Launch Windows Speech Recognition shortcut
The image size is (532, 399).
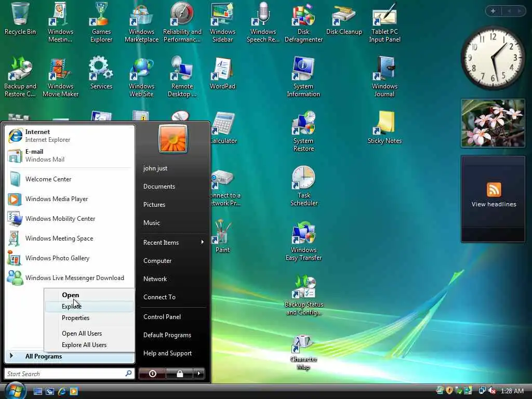pyautogui.click(x=263, y=22)
